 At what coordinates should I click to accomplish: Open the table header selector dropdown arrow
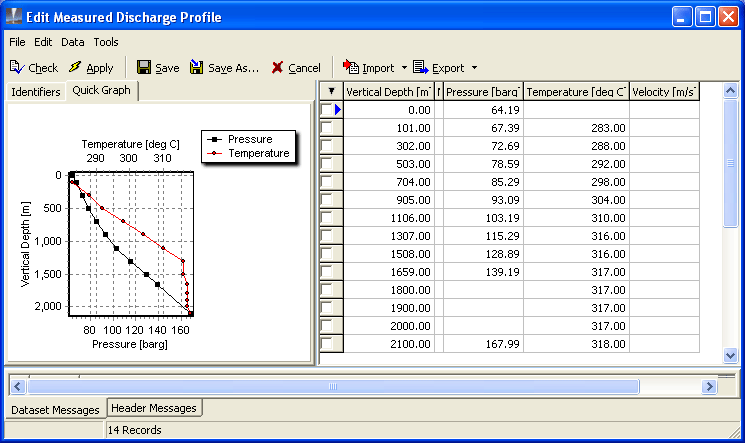(x=331, y=91)
